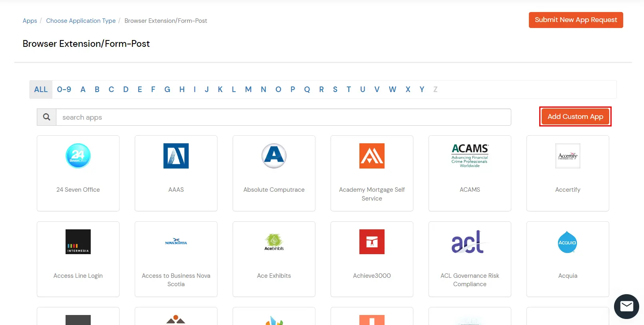Click the search apps input field

click(x=283, y=117)
